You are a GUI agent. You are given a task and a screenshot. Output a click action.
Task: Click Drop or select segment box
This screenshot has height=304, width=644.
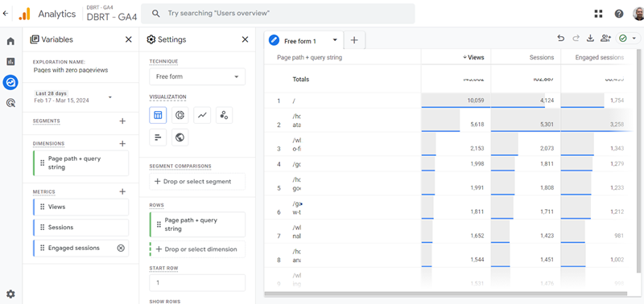(x=197, y=181)
